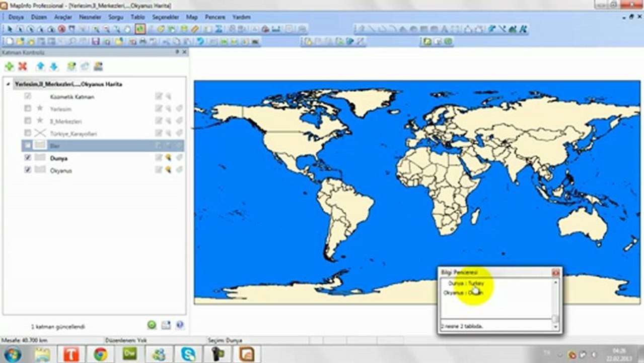Image resolution: width=644 pixels, height=363 pixels.
Task: Click the highlighted Info tool button
Action: coord(140,29)
